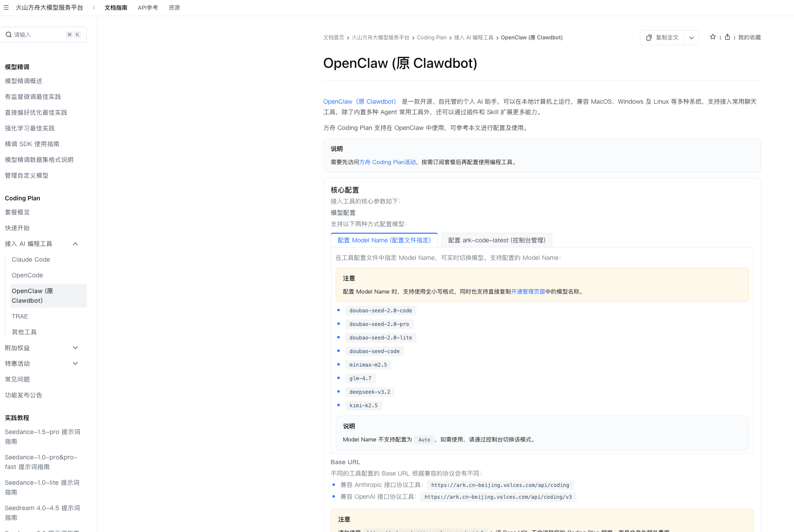Click the copy full text icon
The image size is (794, 532).
pos(649,38)
